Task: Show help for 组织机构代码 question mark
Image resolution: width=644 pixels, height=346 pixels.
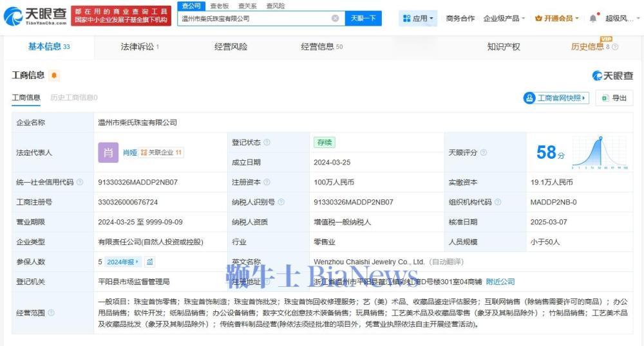Action: click(x=498, y=202)
